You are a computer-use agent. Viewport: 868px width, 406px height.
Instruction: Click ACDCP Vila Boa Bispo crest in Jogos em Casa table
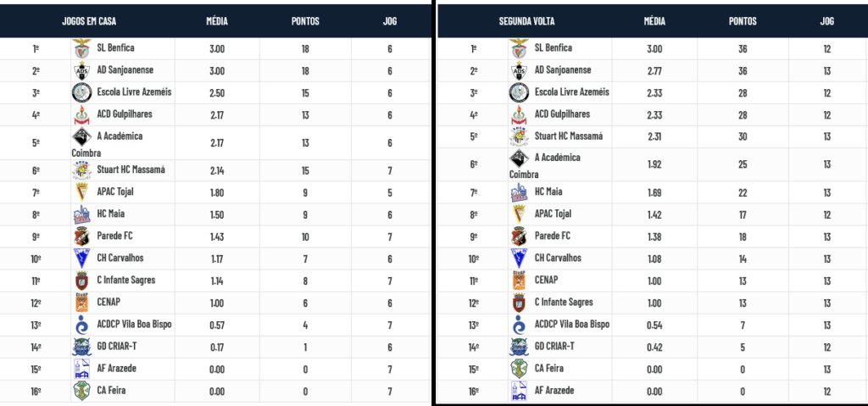[x=82, y=324]
